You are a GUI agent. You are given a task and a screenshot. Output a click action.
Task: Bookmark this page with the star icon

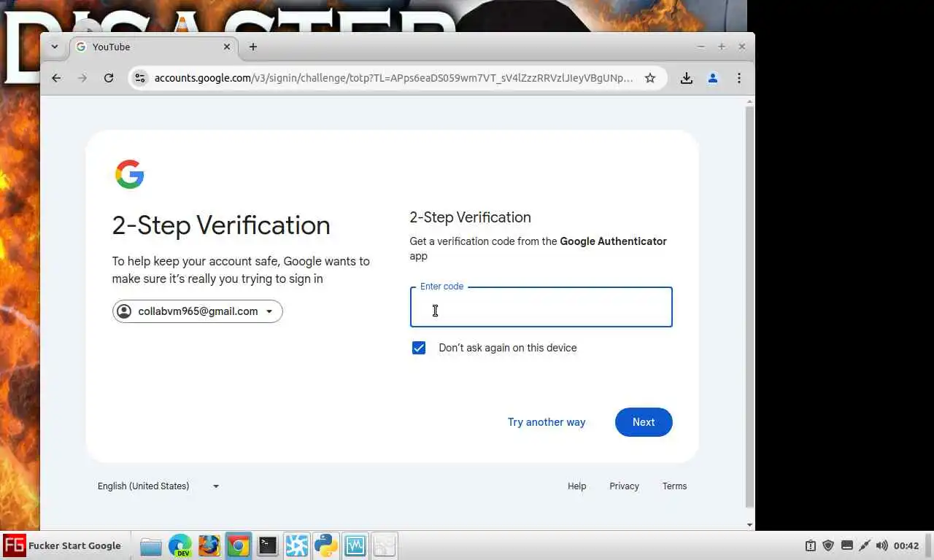(x=650, y=78)
